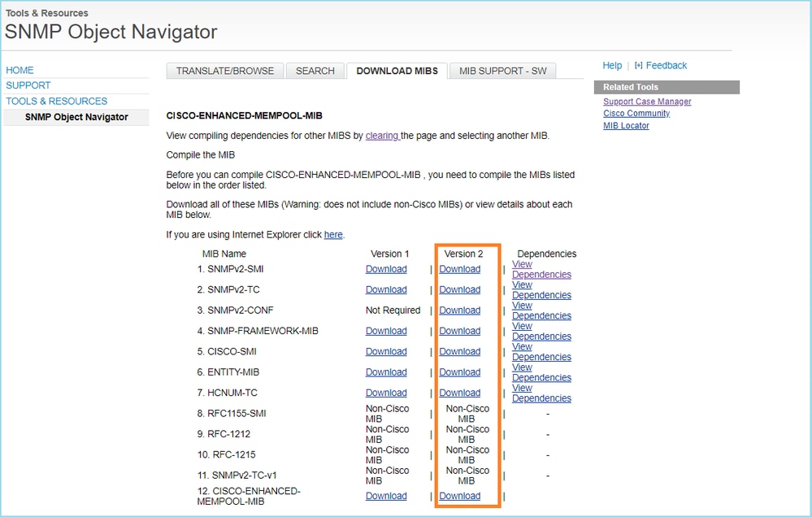Open the TRANSLATE/BROWSE tab
This screenshot has width=812, height=517.
tap(225, 71)
